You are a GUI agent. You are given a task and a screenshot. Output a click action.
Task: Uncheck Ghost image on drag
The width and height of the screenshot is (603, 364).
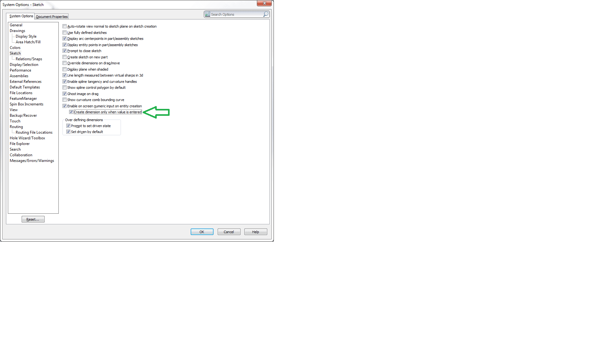(x=64, y=94)
